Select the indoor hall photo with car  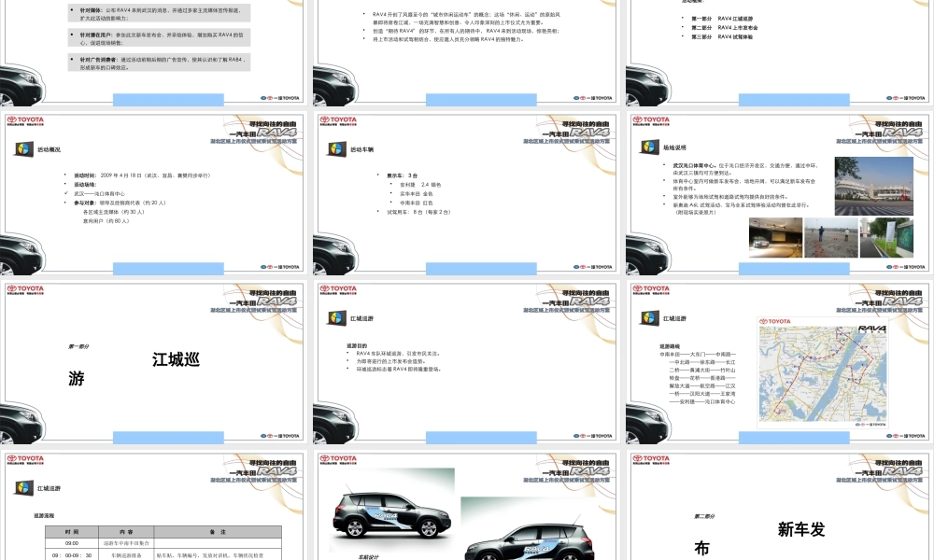click(775, 237)
